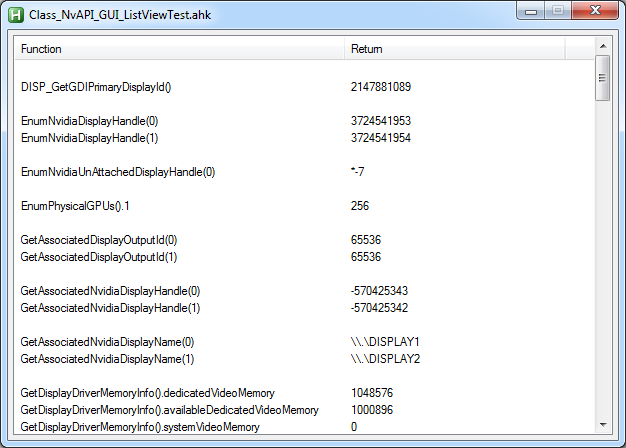Click the return value -570425342
626x448 pixels.
coord(379,308)
